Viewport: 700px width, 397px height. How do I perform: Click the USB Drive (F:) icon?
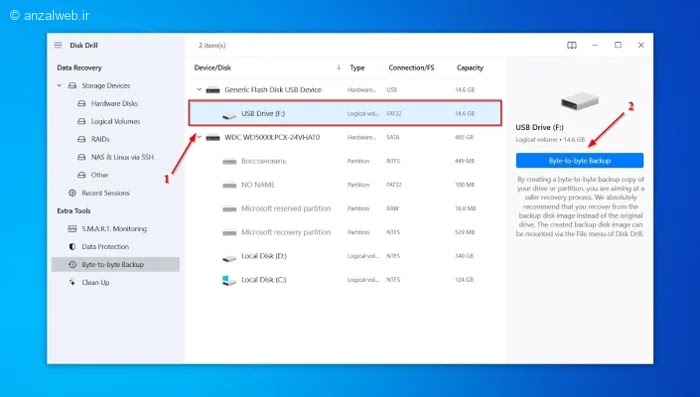click(229, 115)
